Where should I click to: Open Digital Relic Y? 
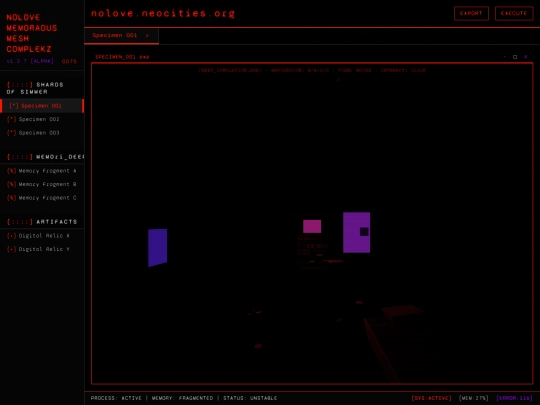[x=42, y=249]
